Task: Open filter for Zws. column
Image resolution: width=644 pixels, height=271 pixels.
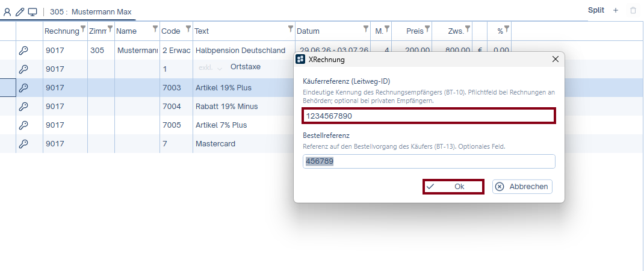Action: pyautogui.click(x=468, y=28)
